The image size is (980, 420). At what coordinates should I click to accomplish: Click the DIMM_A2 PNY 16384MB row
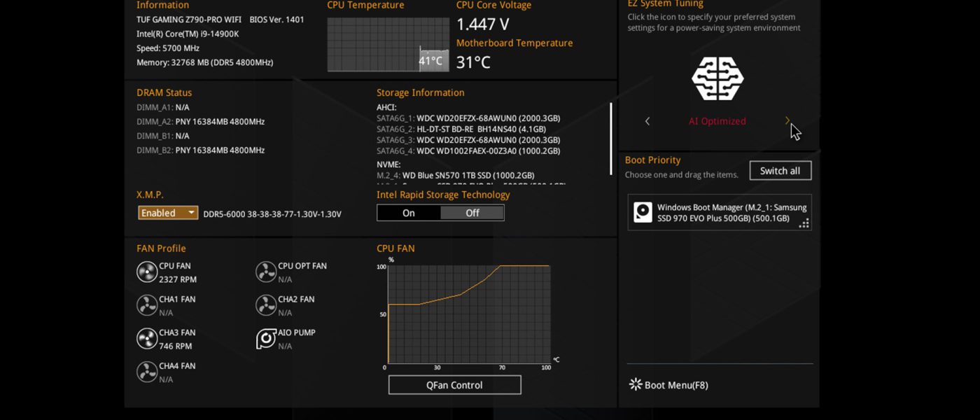point(201,122)
